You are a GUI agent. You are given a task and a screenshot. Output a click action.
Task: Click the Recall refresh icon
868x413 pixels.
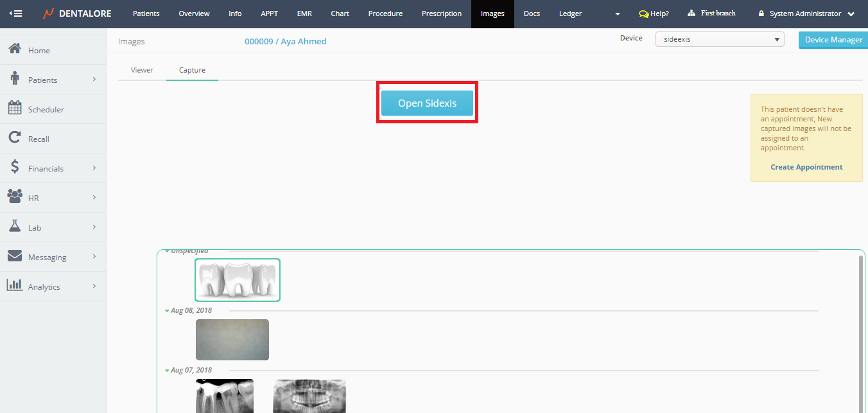pos(15,138)
